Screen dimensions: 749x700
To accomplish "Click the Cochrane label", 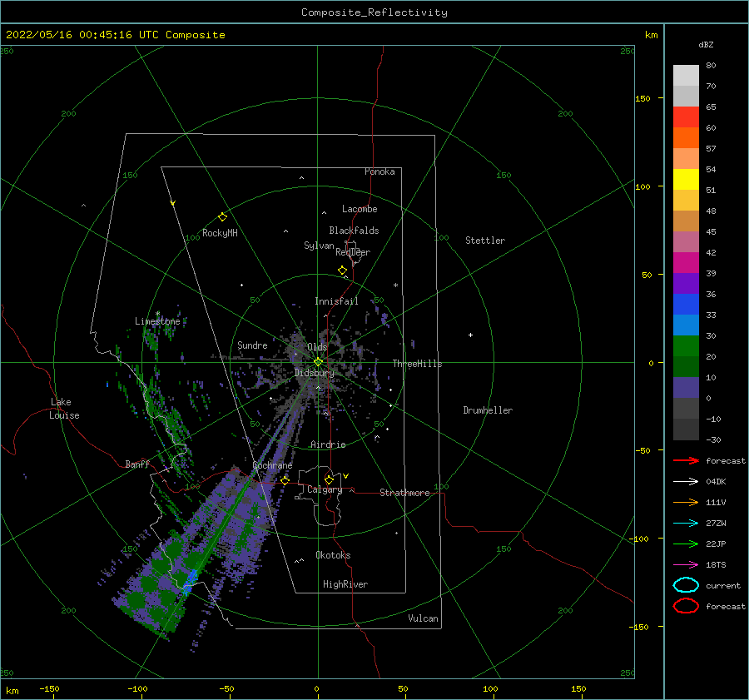I will (272, 465).
